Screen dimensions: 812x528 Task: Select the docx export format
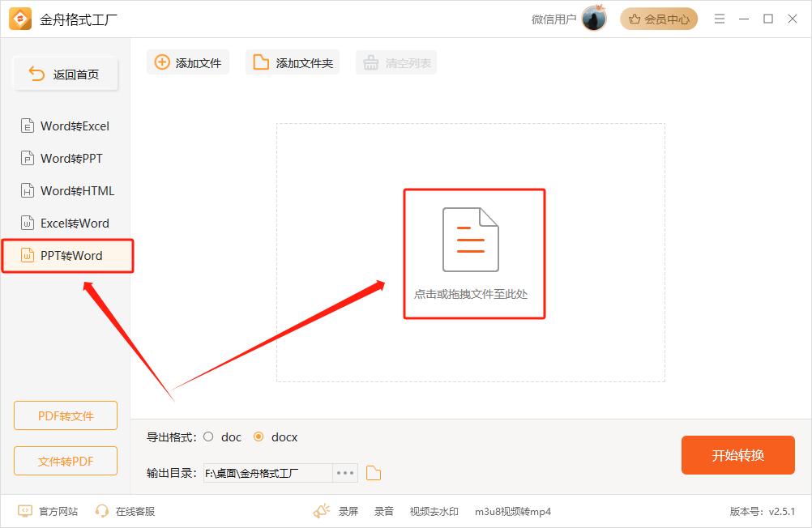[x=259, y=436]
